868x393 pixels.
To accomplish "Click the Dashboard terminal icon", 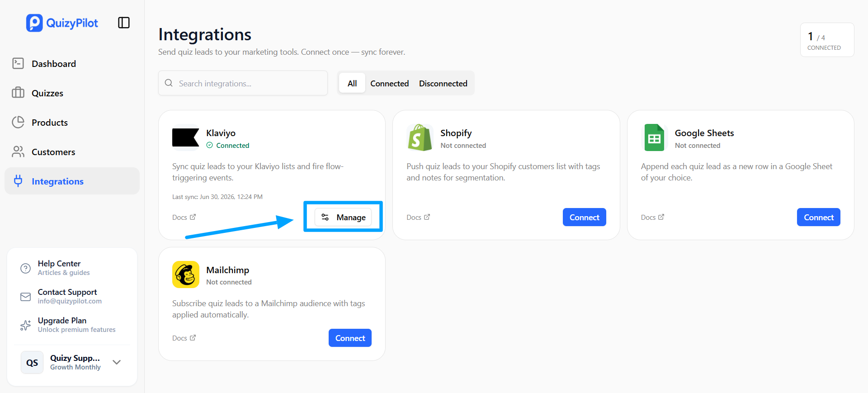I will (18, 63).
